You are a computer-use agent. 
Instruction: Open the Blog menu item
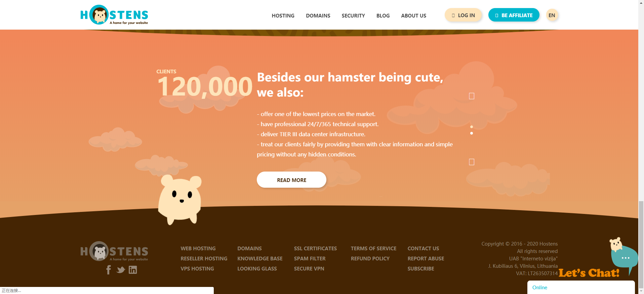pos(383,15)
